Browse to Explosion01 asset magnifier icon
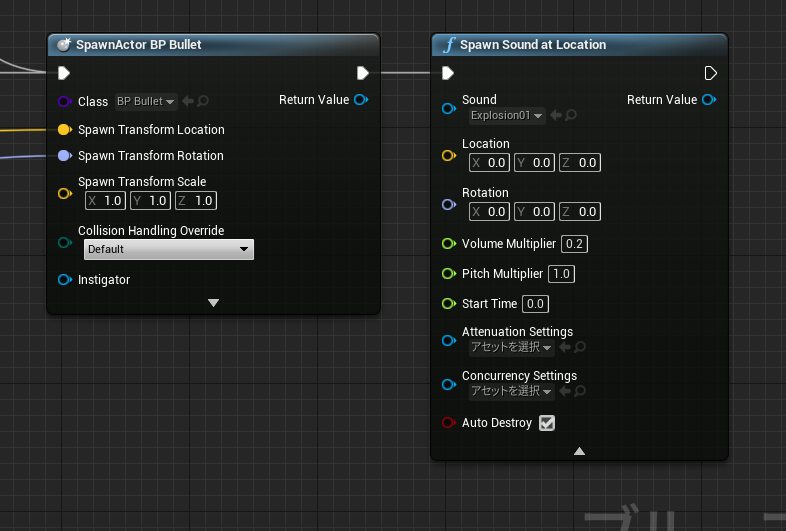 pos(571,115)
